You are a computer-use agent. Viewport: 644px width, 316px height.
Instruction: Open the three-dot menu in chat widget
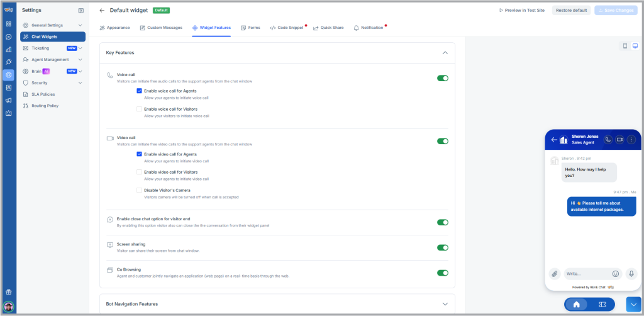(x=631, y=140)
